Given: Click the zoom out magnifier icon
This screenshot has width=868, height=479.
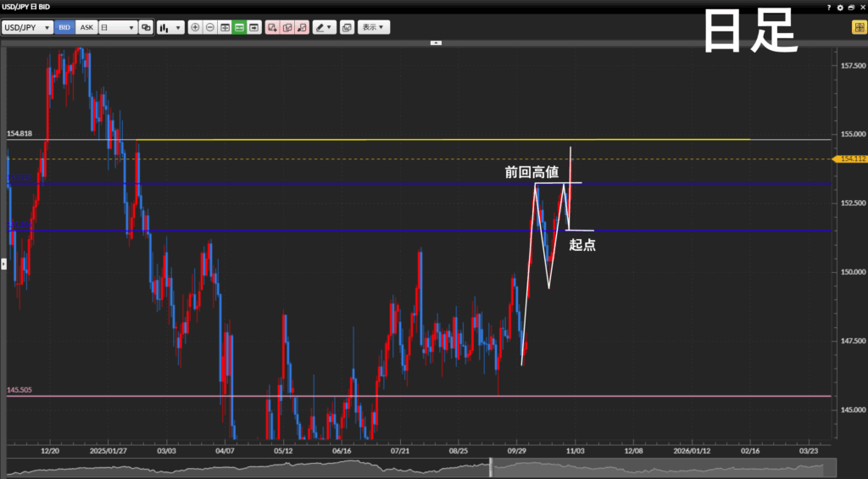Looking at the screenshot, I should (x=210, y=27).
